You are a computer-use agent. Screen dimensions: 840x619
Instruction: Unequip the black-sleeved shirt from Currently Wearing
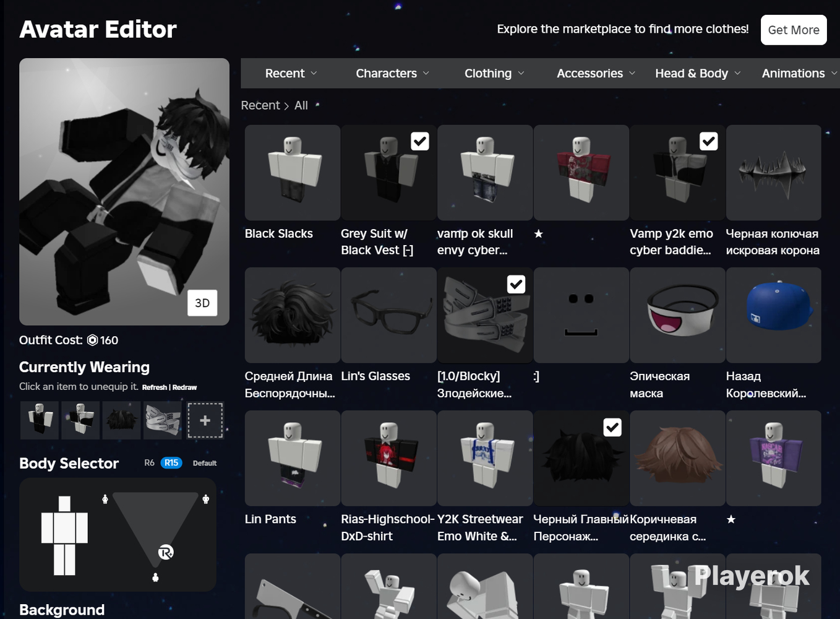click(80, 420)
